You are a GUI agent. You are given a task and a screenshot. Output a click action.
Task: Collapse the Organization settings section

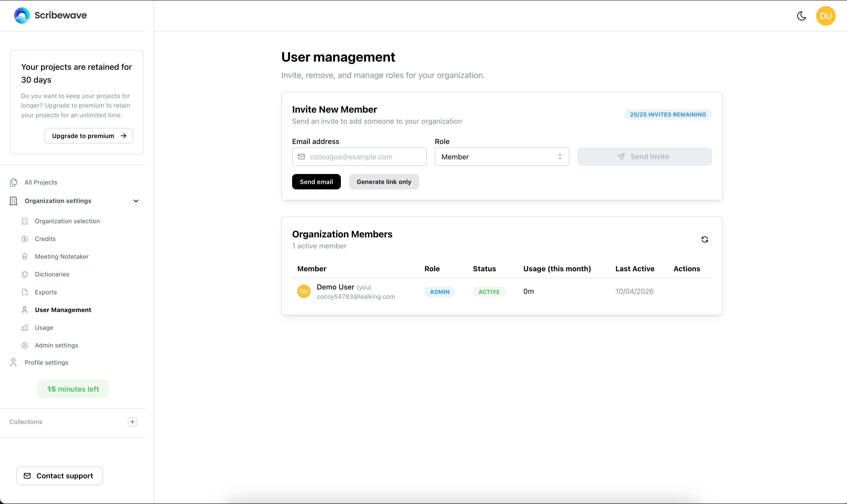[x=136, y=201]
